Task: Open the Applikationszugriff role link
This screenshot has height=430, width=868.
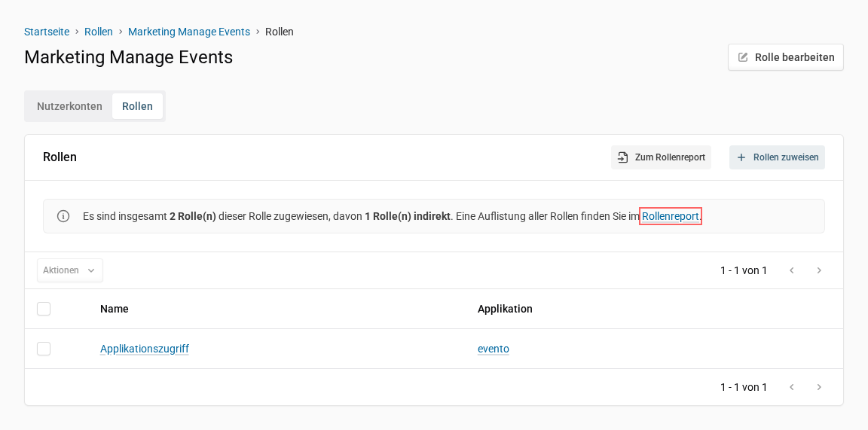Action: point(145,349)
